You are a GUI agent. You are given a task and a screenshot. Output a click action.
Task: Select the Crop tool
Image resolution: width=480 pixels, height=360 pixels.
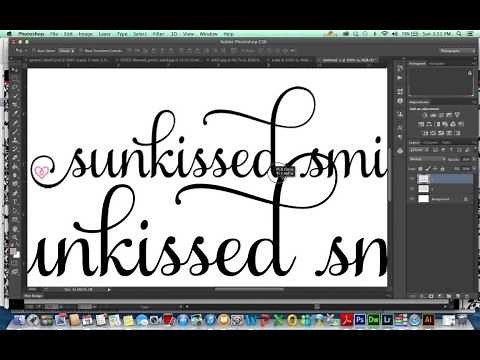tap(15, 105)
